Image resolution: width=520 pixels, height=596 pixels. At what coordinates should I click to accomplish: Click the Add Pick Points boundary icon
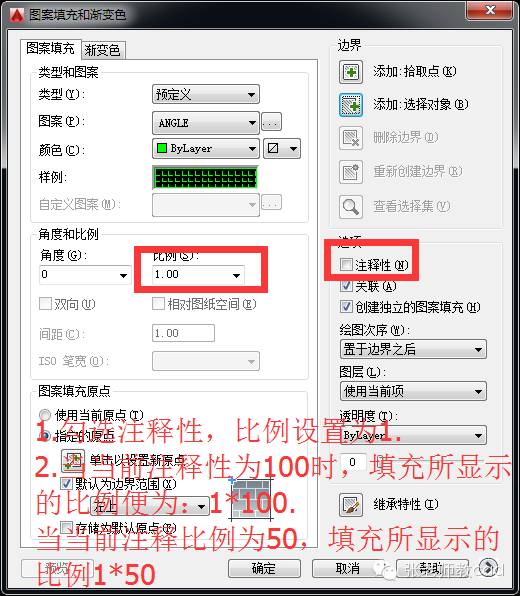coord(350,72)
